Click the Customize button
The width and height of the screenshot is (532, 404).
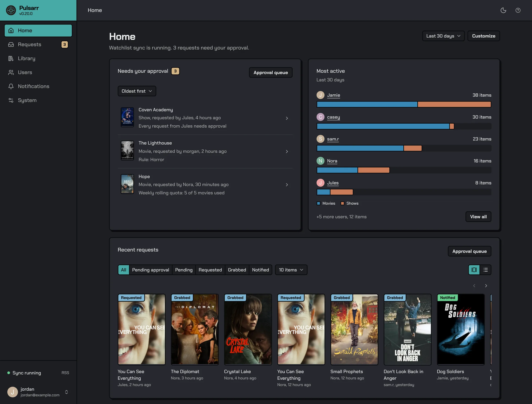click(x=483, y=36)
